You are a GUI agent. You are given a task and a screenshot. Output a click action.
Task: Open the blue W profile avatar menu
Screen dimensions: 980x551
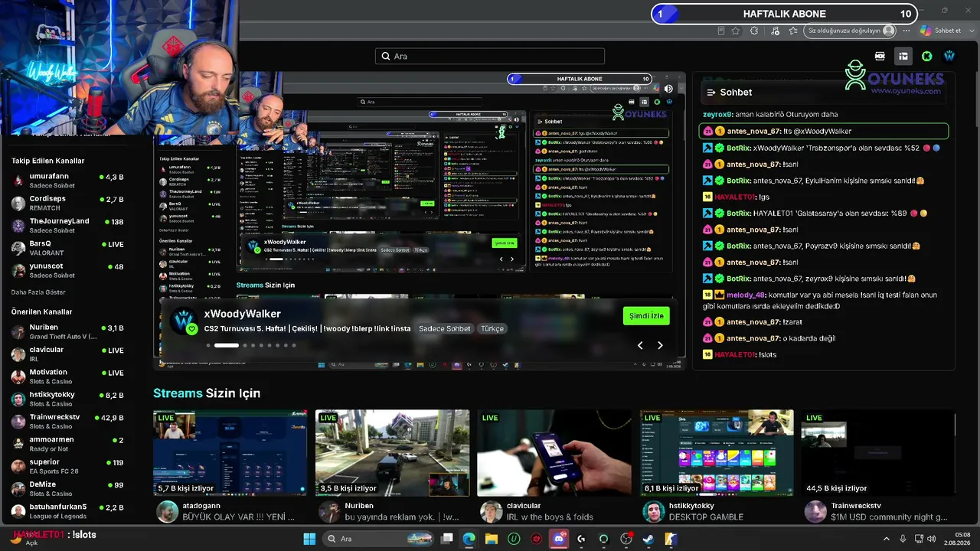pos(949,56)
